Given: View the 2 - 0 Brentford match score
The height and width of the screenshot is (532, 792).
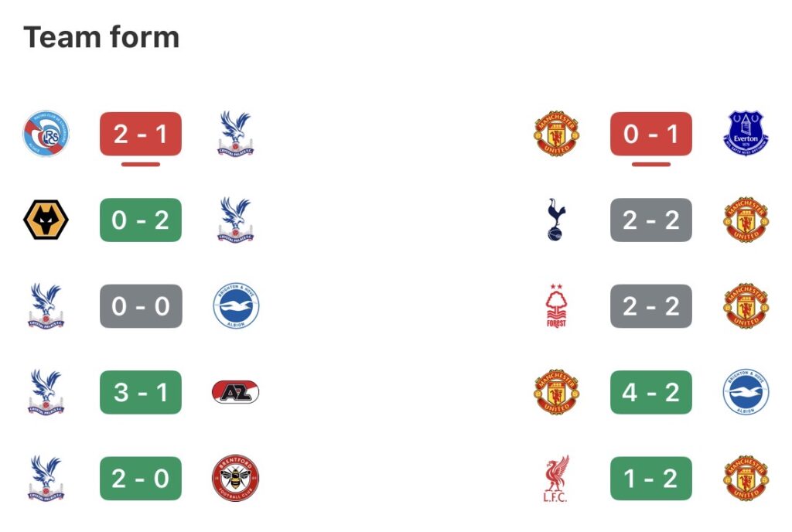Looking at the screenshot, I should (141, 479).
